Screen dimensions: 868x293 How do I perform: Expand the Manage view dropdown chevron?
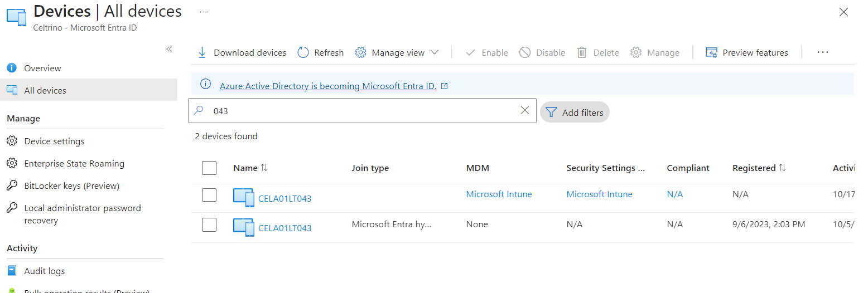point(435,52)
